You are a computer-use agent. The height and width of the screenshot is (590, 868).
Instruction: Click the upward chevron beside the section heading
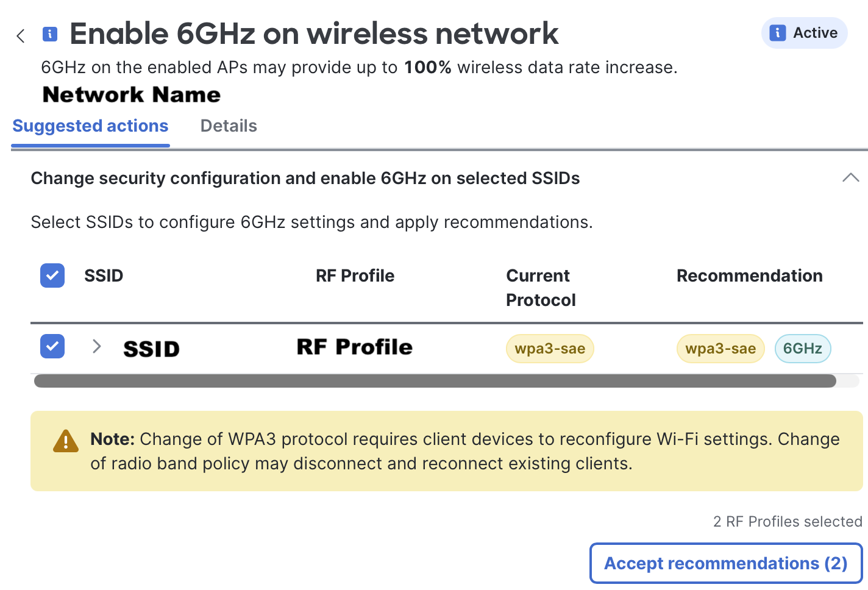[851, 177]
